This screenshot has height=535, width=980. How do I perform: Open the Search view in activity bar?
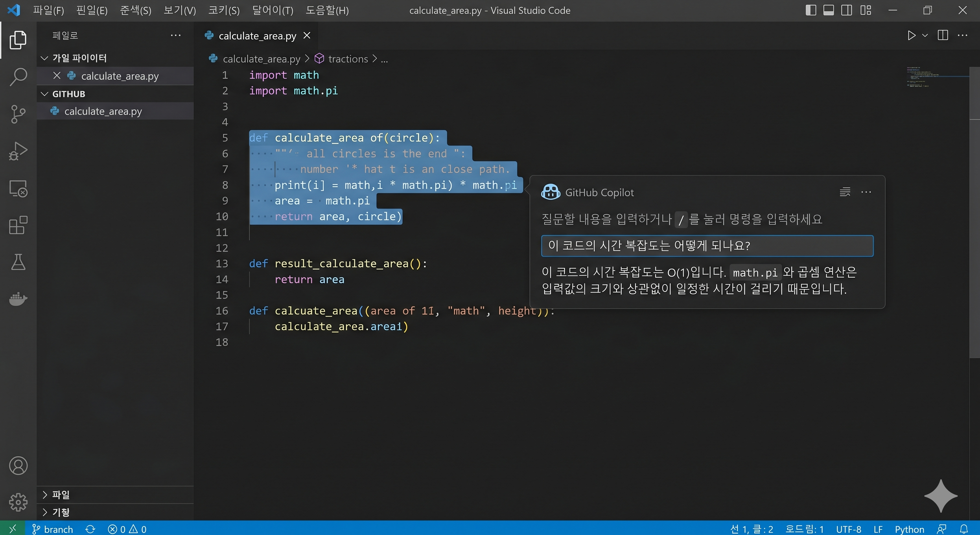click(18, 77)
